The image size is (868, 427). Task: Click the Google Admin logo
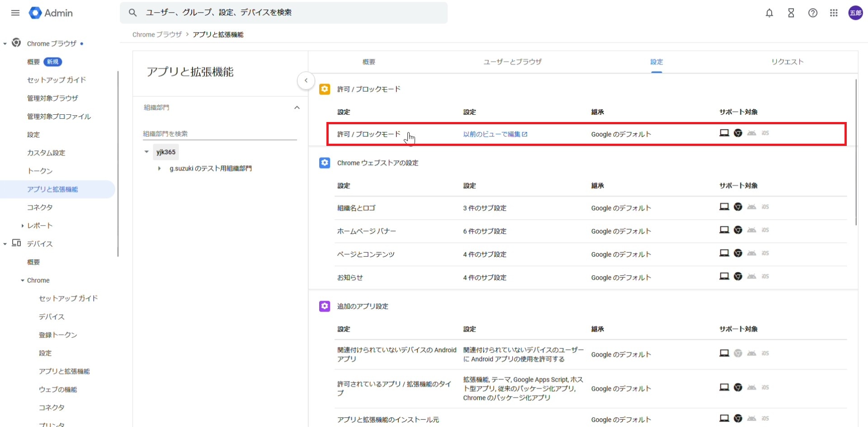click(51, 13)
